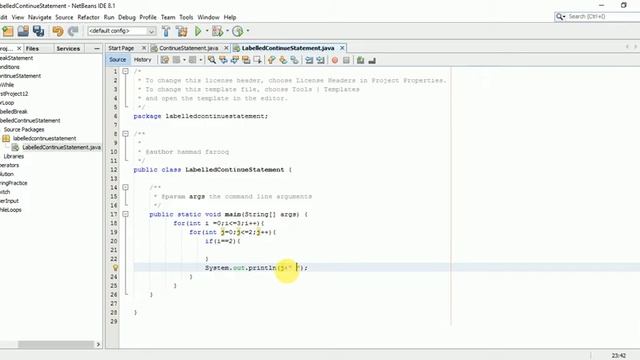
Task: Switch editor to Source view
Action: coord(118,60)
